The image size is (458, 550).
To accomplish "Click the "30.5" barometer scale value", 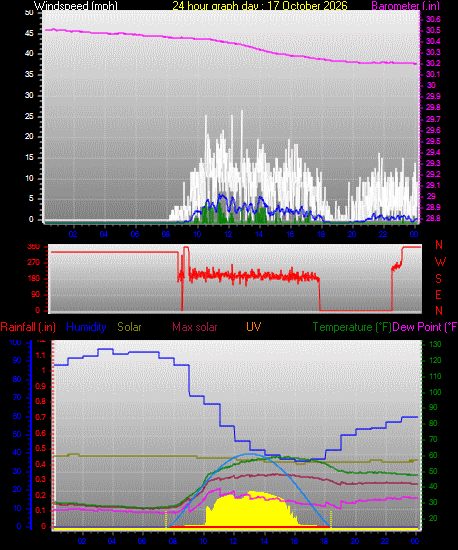I will (x=433, y=31).
